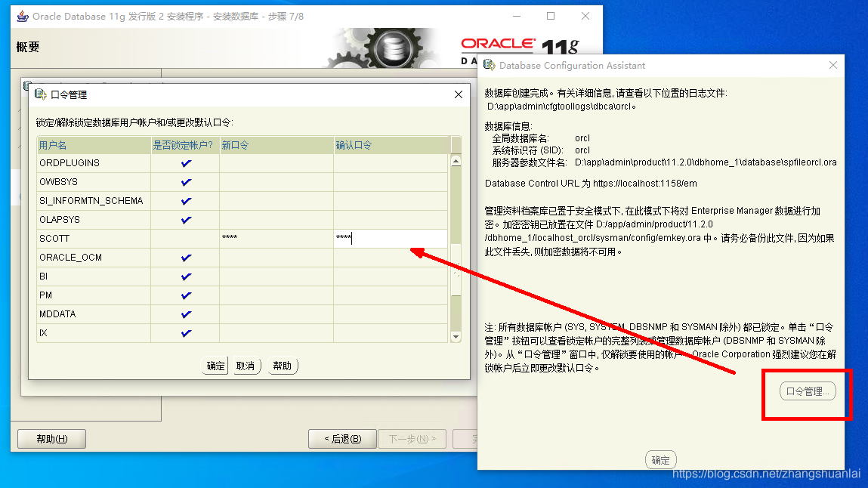Click the 概要 heading in Oracle installer
Image resolution: width=868 pixels, height=488 pixels.
(28, 47)
